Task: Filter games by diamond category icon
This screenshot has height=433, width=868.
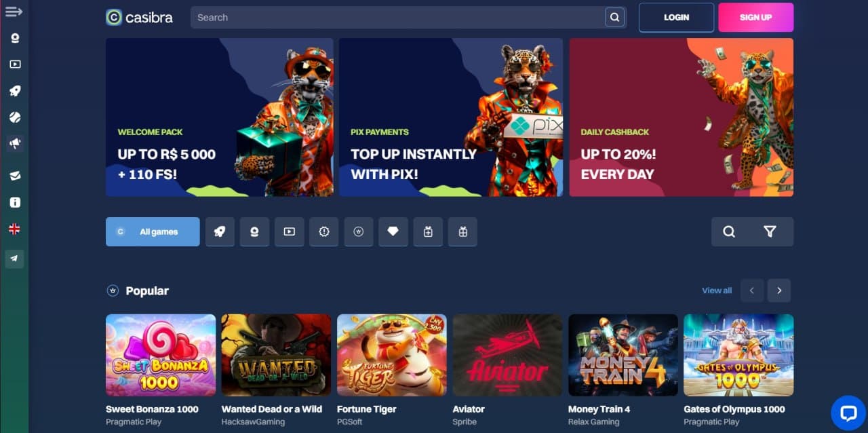Action: coord(393,231)
